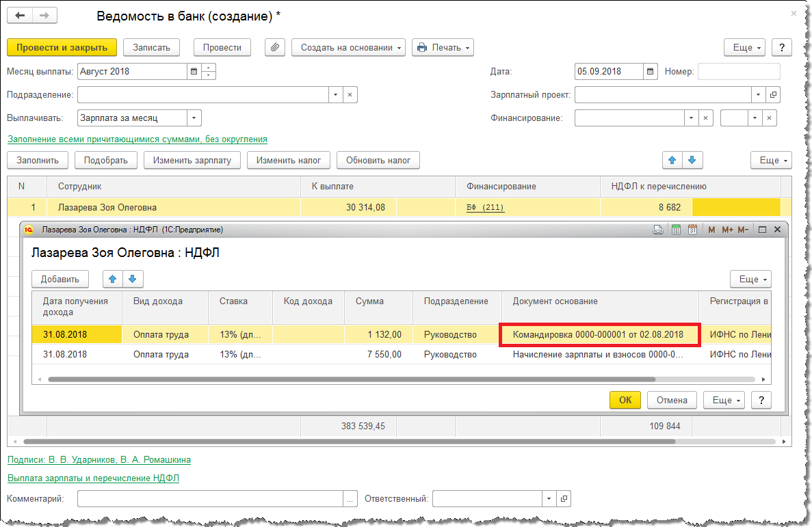Image resolution: width=812 pixels, height=527 pixels.
Task: Focus the Комментарий input field
Action: click(210, 499)
